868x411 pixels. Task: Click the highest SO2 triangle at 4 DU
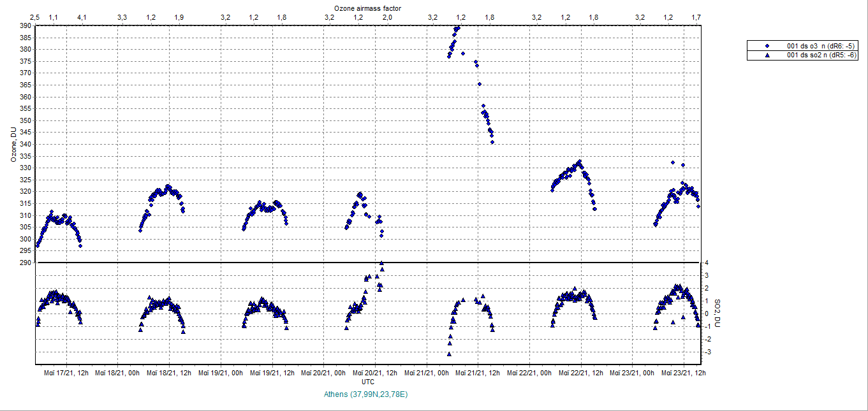381,263
